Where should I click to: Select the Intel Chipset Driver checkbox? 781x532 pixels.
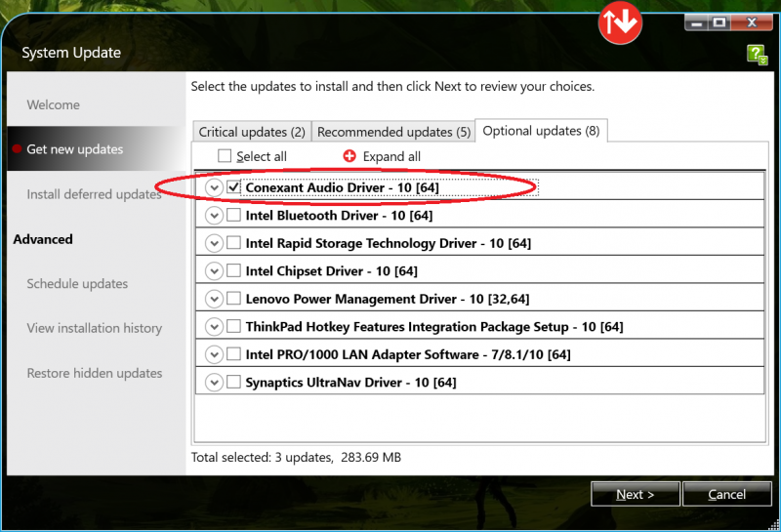click(x=233, y=271)
